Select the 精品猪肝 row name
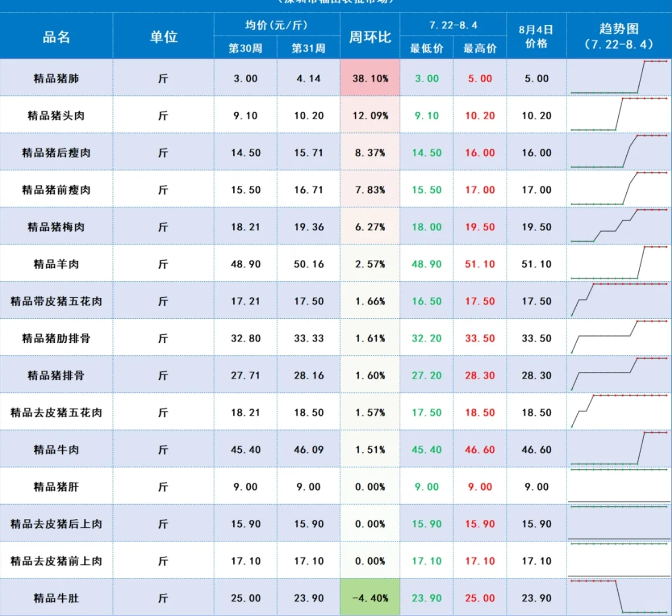Image resolution: width=672 pixels, height=616 pixels. [x=56, y=487]
